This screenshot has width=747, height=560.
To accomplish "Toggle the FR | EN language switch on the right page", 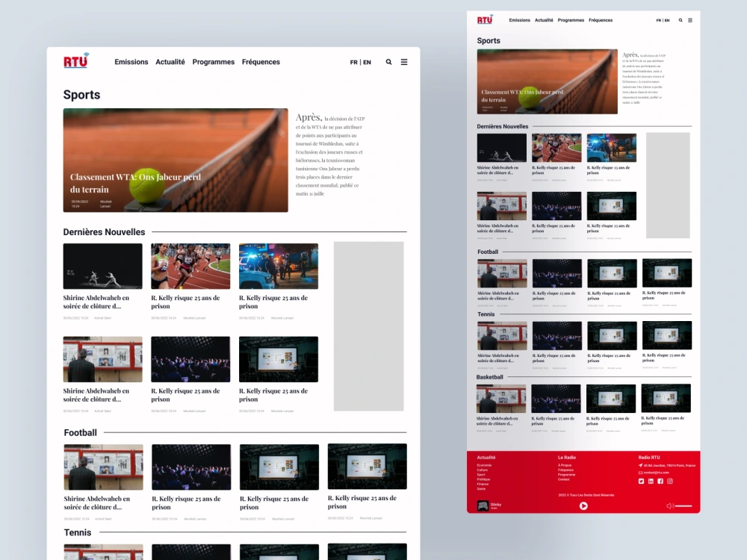I will (x=663, y=20).
